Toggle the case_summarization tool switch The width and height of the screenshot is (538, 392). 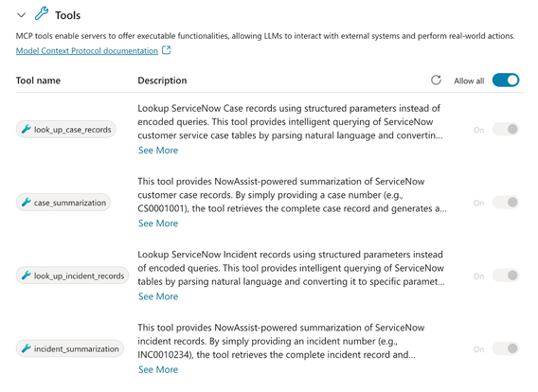click(506, 203)
